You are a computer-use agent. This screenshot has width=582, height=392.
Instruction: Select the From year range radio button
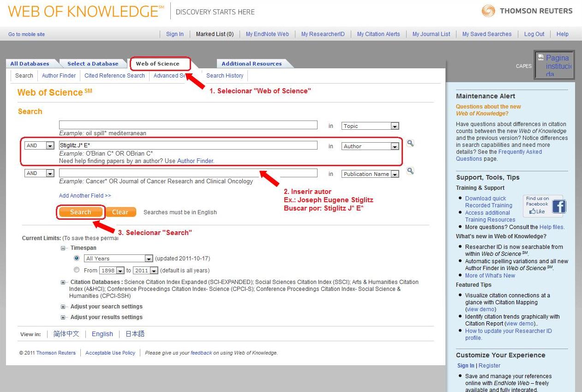[x=77, y=270]
